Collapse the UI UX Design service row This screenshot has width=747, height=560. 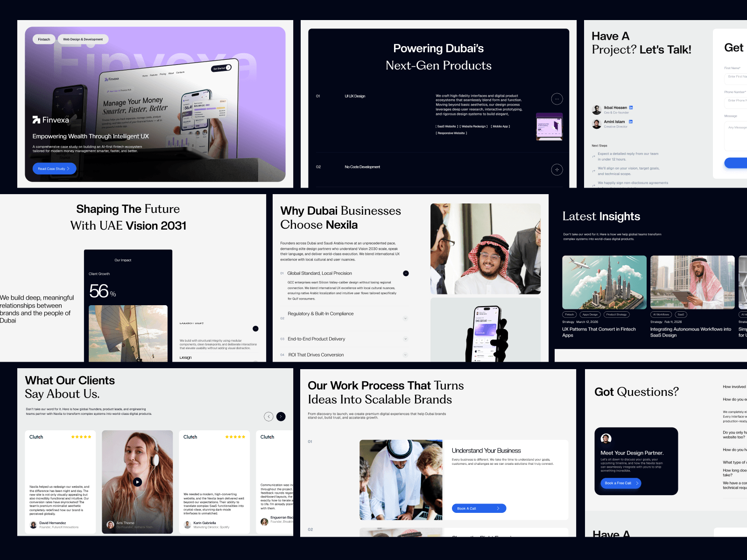[x=557, y=99]
